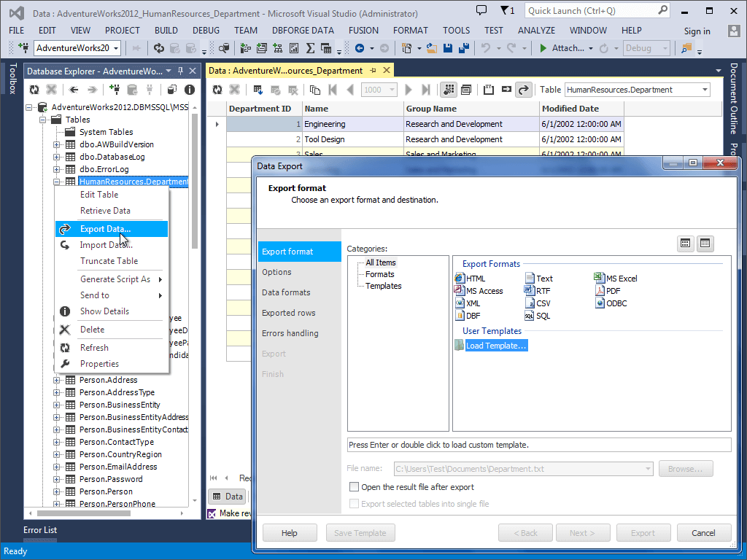Collapse HumanResources.Department node
Viewport: 747px width, 560px height.
tap(57, 182)
